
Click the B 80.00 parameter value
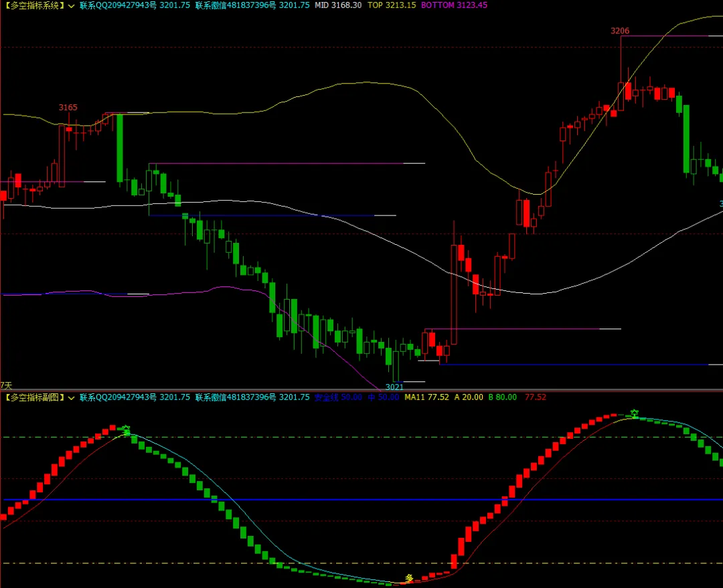503,397
